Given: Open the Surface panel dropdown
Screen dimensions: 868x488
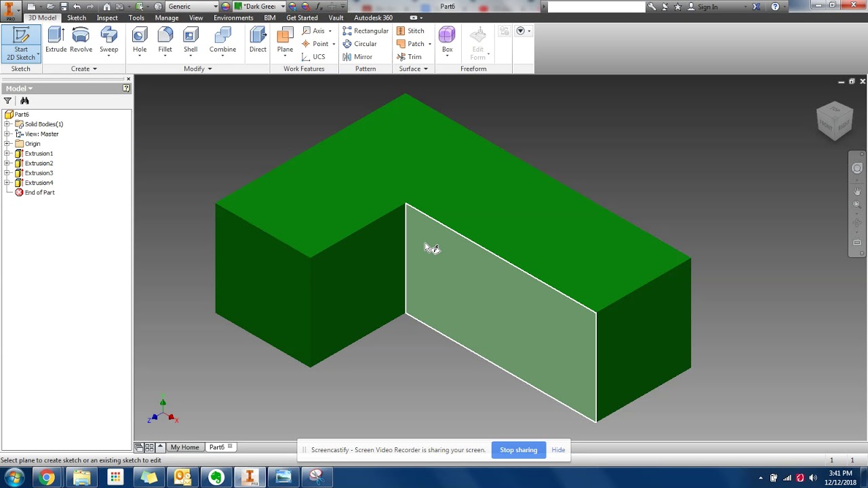Looking at the screenshot, I should tap(414, 69).
